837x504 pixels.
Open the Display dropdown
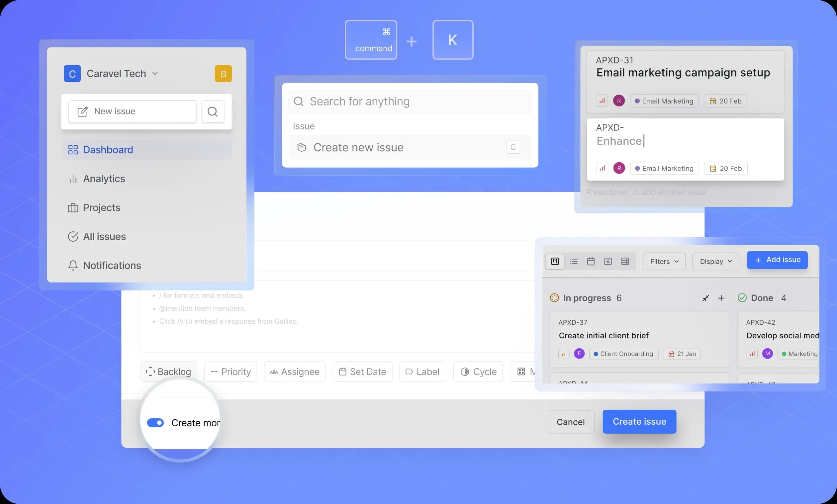[x=715, y=261]
